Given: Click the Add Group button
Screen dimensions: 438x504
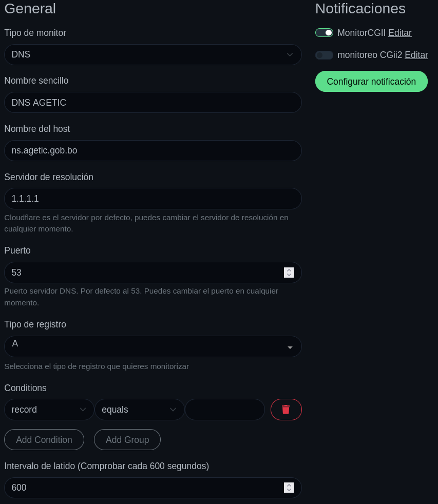Looking at the screenshot, I should point(127,440).
